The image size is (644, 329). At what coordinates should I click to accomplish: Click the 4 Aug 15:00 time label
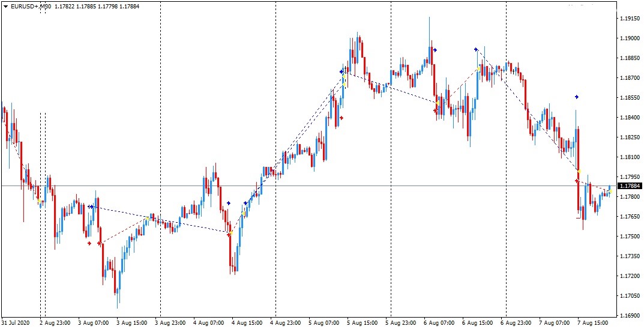point(247,323)
